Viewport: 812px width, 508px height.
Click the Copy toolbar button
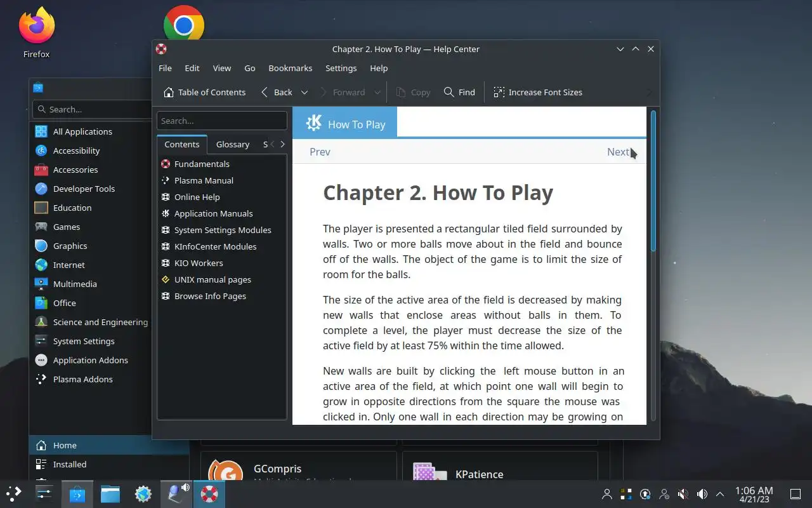[413, 92]
